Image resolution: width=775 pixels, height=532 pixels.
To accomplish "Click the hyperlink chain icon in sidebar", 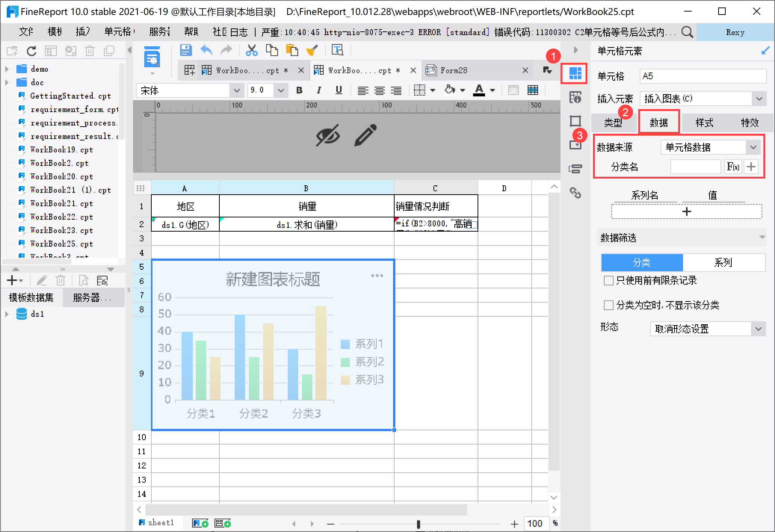I will tap(575, 193).
